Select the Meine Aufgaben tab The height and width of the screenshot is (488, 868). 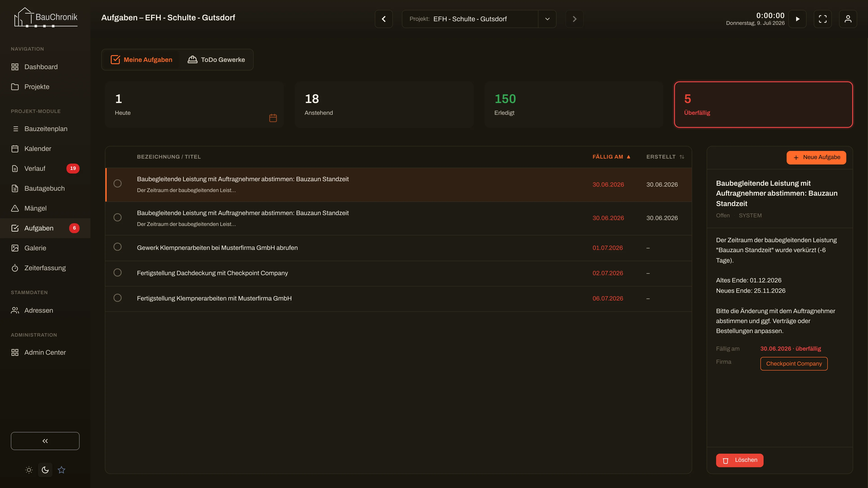(x=141, y=60)
